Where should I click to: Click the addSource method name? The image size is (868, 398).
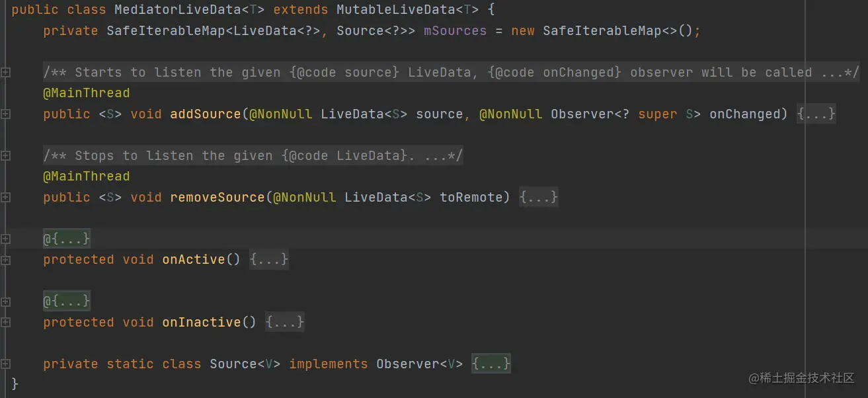(x=206, y=114)
